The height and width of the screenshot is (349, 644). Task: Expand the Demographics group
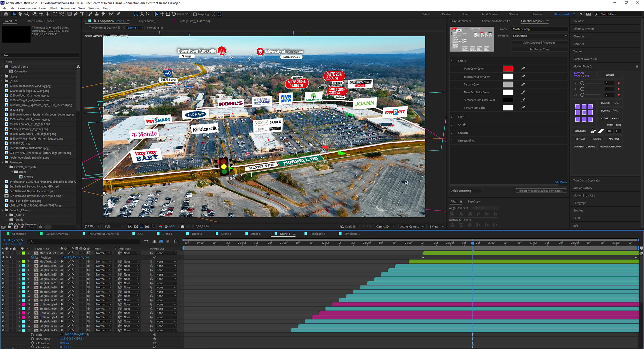click(x=452, y=141)
